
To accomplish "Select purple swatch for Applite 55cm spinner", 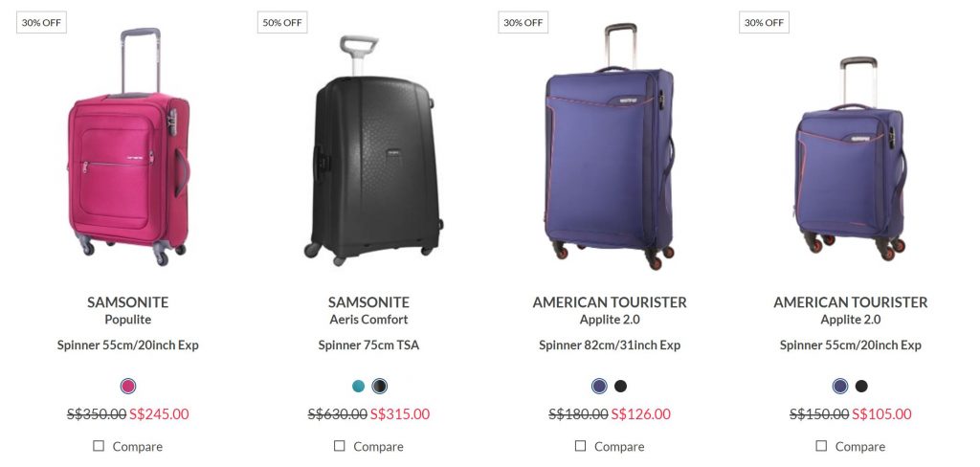I will 840,387.
